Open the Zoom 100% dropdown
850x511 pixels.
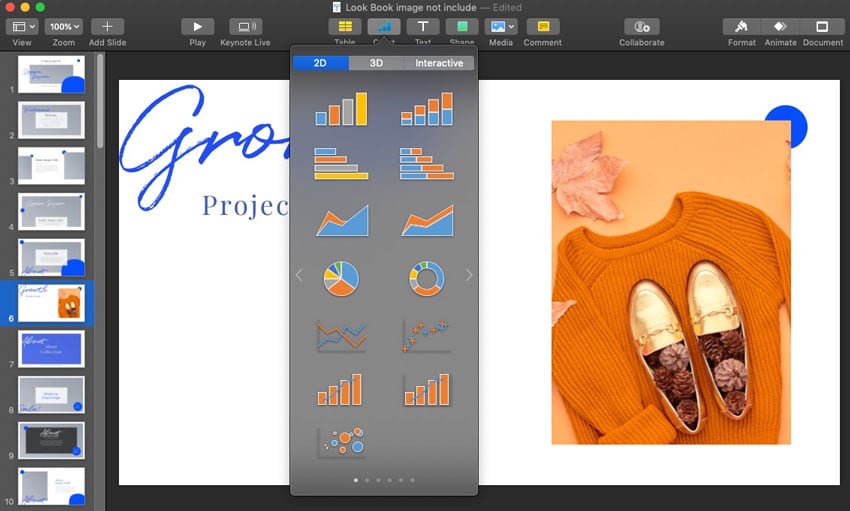click(64, 27)
